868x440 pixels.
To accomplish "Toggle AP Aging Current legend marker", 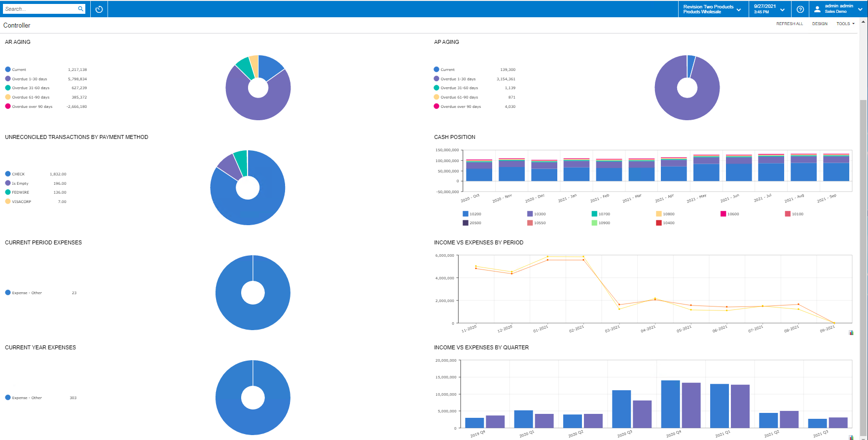I will click(x=436, y=69).
